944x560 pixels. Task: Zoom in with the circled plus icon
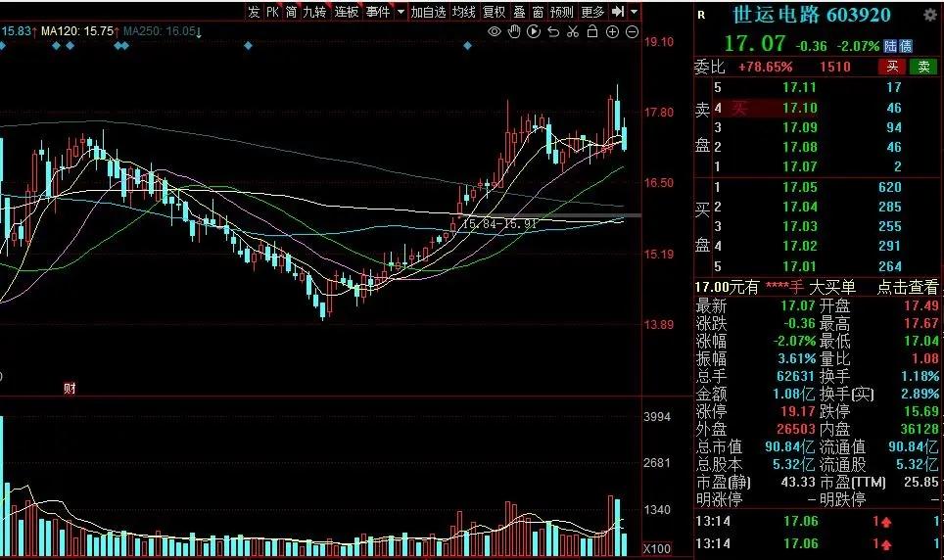612,32
